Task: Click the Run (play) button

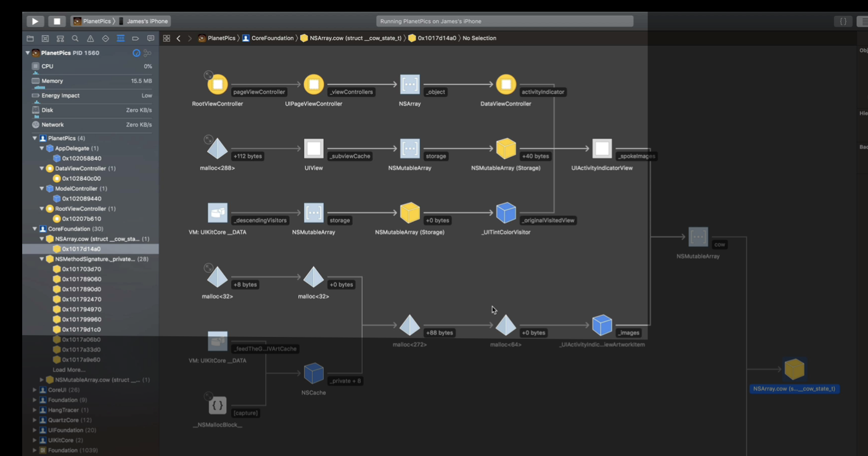Action: pyautogui.click(x=35, y=21)
